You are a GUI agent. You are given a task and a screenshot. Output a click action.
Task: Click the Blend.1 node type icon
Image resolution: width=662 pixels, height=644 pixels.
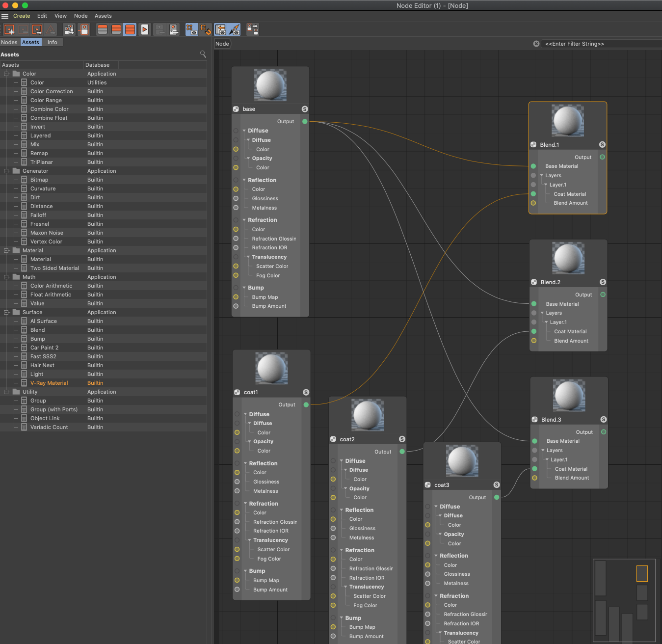(x=533, y=145)
